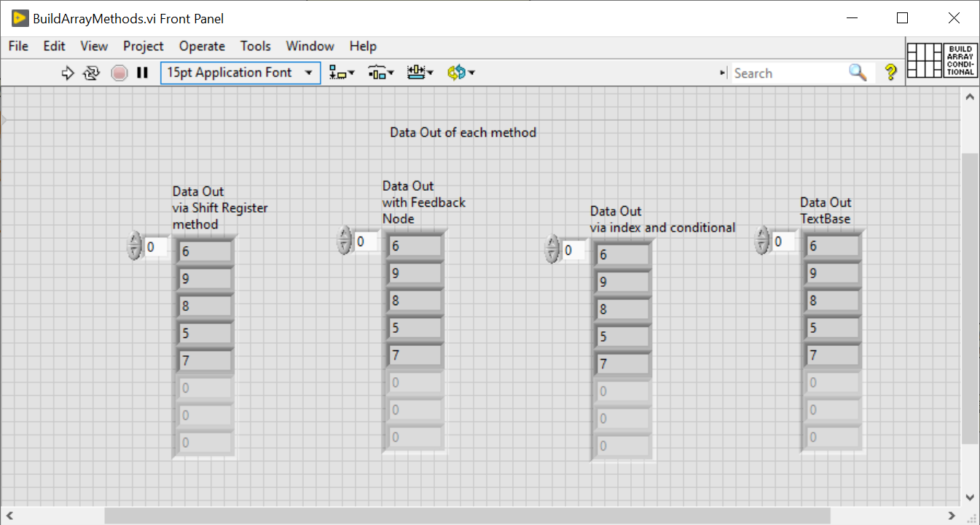Click the Run Continuously button
The width and height of the screenshot is (980, 525).
[91, 73]
